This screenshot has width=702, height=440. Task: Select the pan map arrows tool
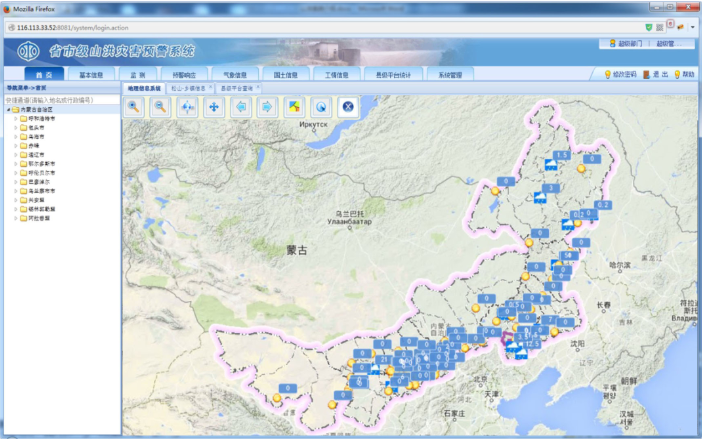tap(213, 107)
